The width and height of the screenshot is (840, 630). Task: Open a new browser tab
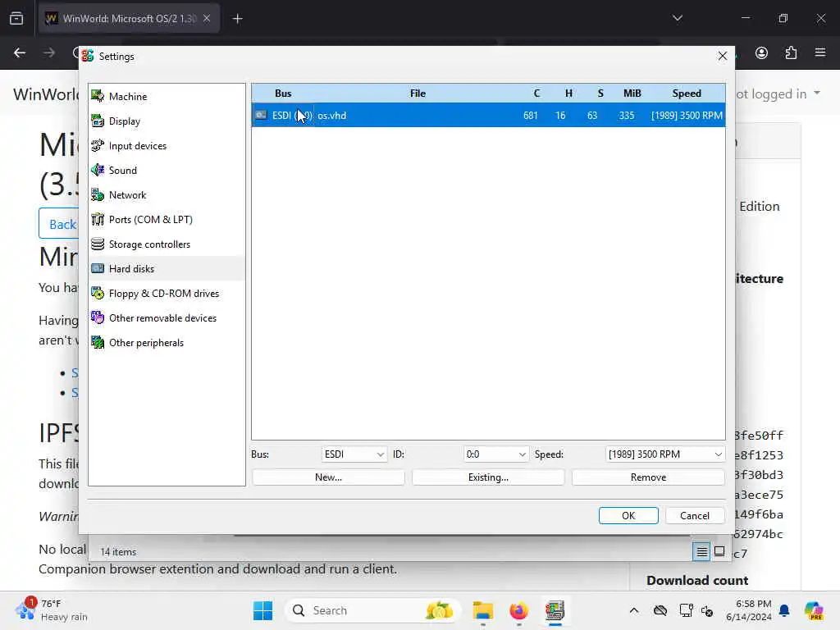237,19
